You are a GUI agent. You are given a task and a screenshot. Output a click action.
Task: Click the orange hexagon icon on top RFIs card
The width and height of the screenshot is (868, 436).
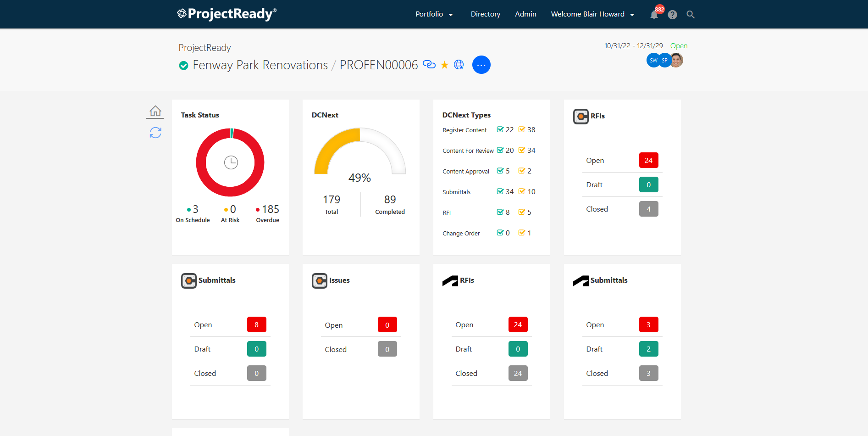pos(581,117)
